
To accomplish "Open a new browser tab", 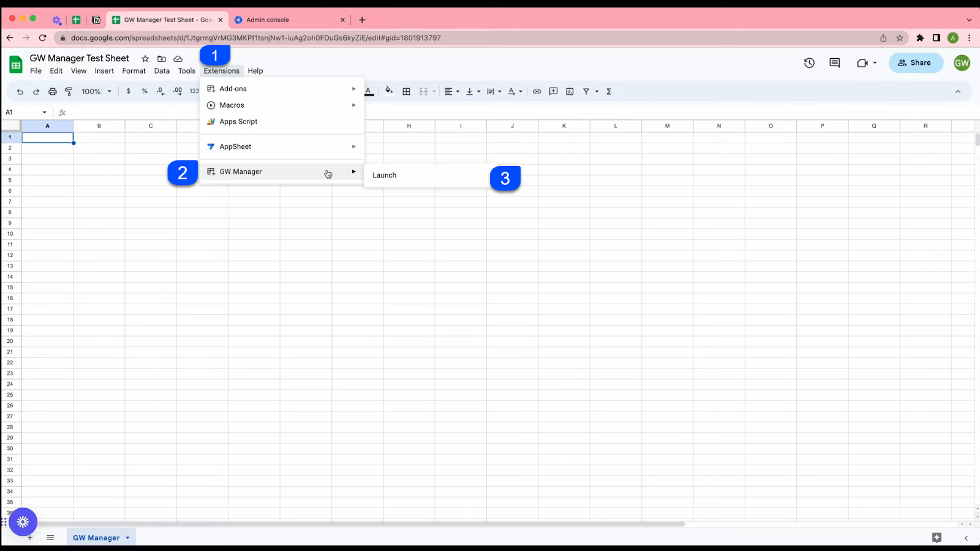I will tap(362, 20).
